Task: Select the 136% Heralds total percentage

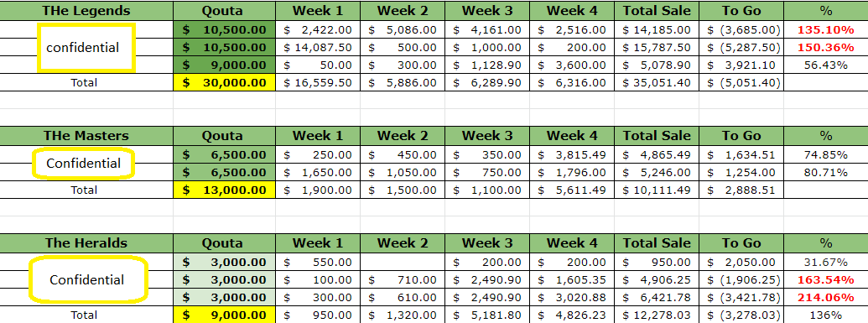Action: point(826,315)
